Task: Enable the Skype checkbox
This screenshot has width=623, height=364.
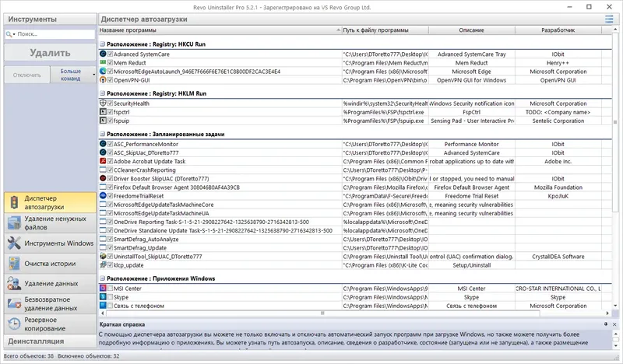Action: click(110, 297)
